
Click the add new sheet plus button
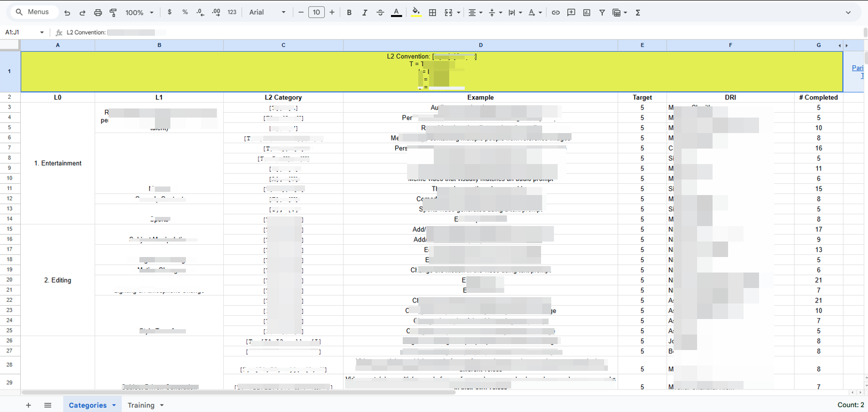[x=28, y=405]
